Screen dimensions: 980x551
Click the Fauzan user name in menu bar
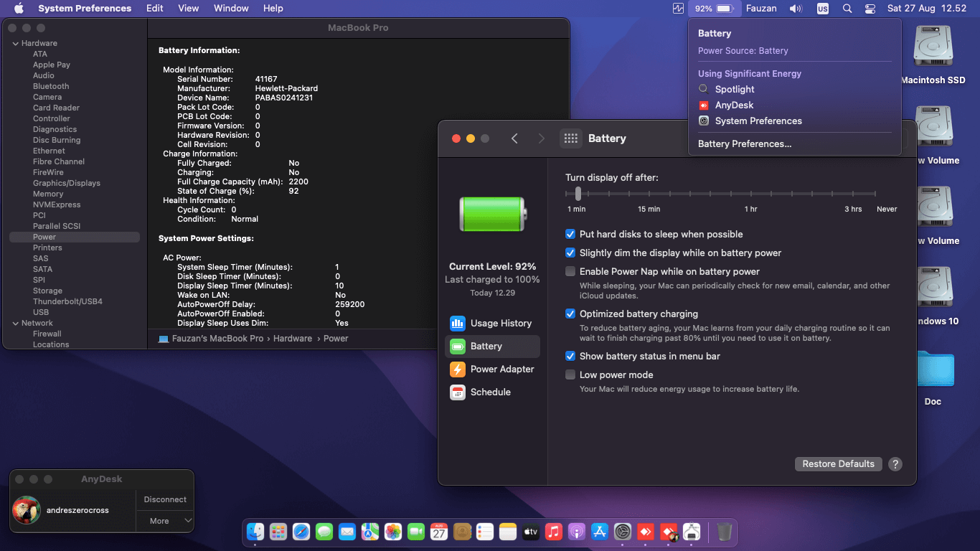[762, 9]
